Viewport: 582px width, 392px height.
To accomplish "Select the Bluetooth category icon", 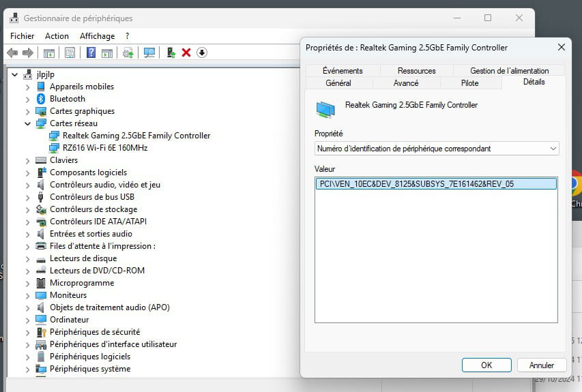I will [41, 99].
